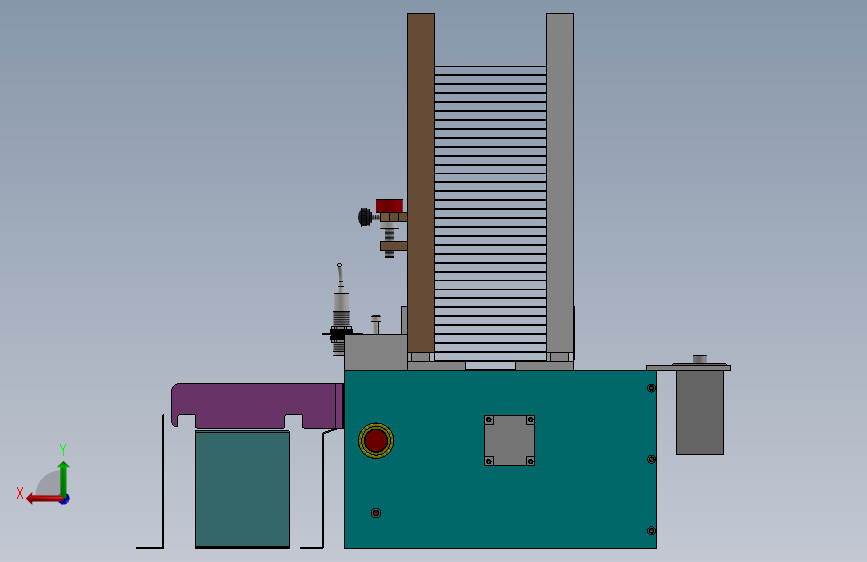Screen dimensions: 867x562
Task: Select the middle screw on the cabinet's right edge
Action: click(651, 460)
